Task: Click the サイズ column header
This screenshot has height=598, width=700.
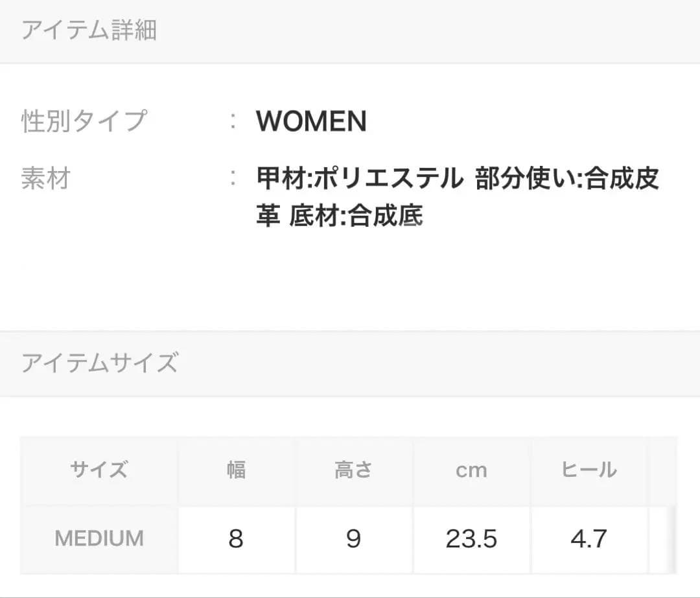Action: click(x=99, y=470)
